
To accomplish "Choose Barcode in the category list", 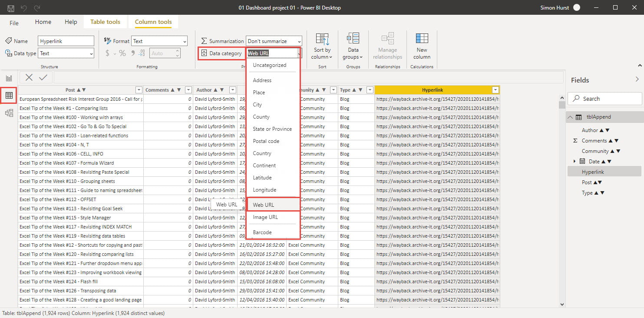I will pyautogui.click(x=262, y=232).
